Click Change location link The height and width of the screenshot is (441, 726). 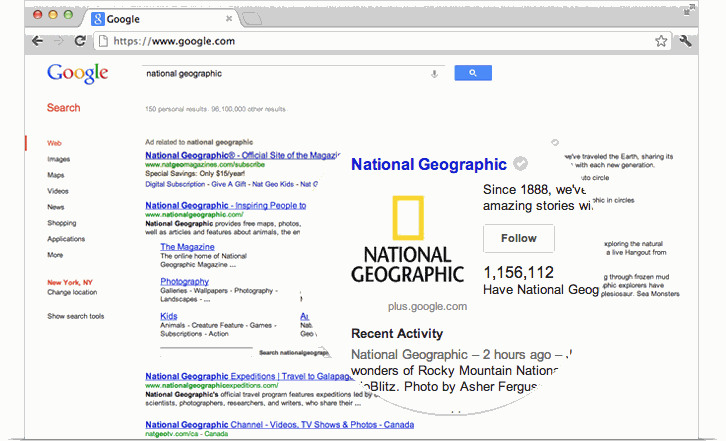point(72,292)
